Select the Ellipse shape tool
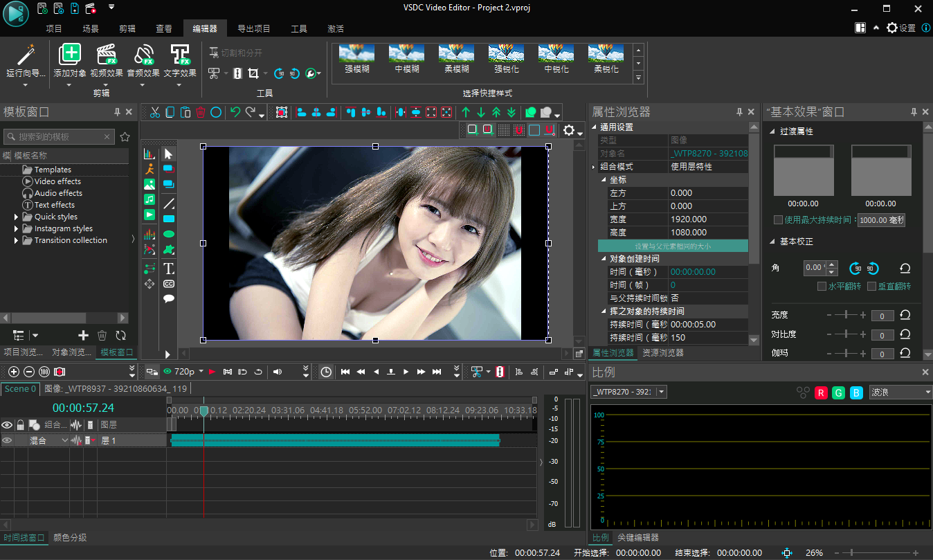The width and height of the screenshot is (933, 560). tap(168, 234)
